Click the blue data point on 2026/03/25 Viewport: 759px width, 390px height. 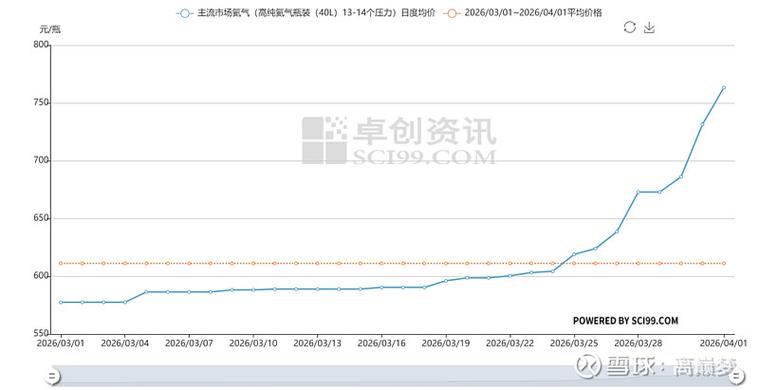point(574,254)
